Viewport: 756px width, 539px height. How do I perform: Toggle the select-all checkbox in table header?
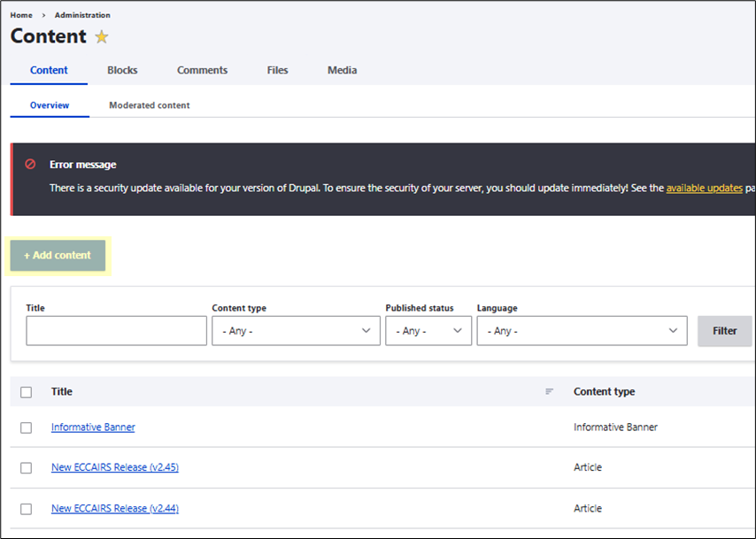point(26,392)
